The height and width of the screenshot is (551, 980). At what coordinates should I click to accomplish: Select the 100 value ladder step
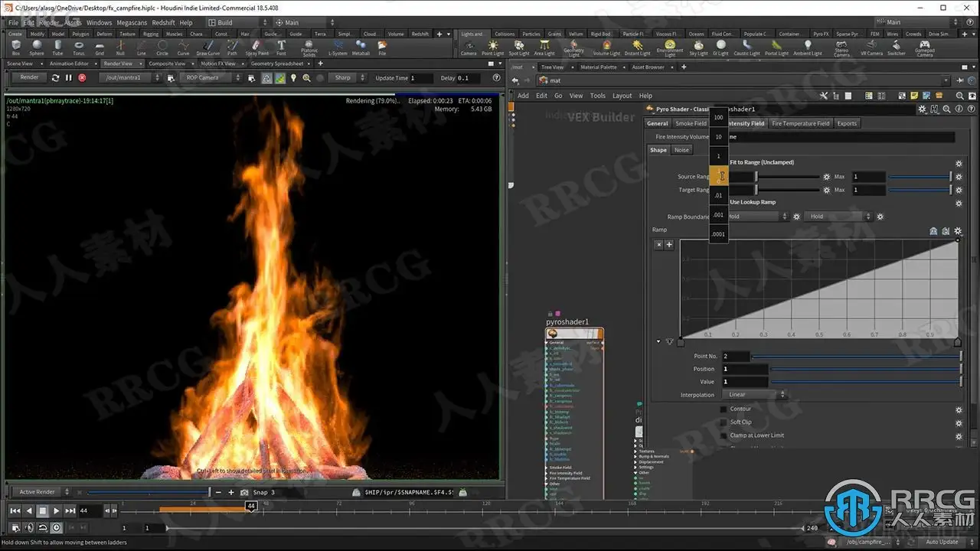click(718, 117)
